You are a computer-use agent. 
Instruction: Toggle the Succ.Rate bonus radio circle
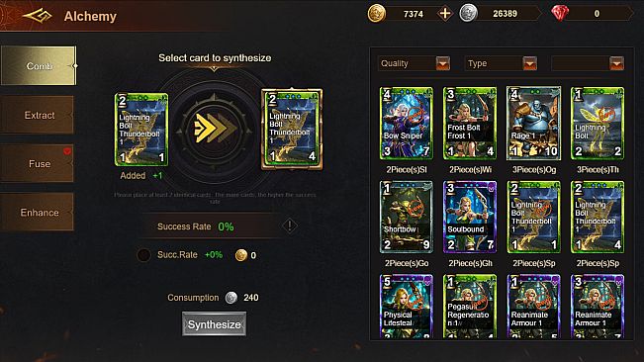[143, 255]
